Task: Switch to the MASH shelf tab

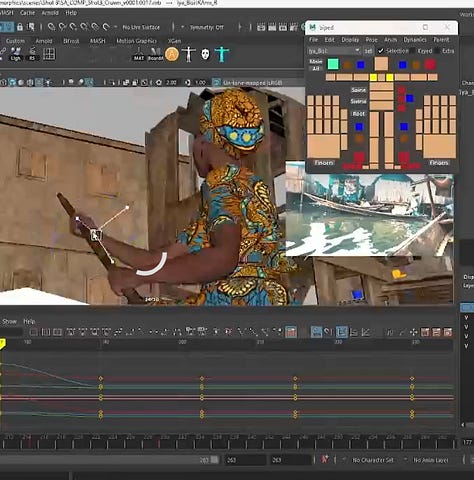Action: (x=97, y=41)
